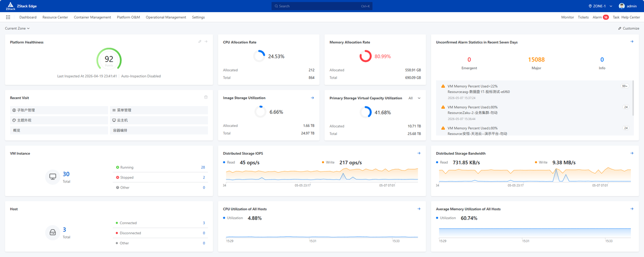The width and height of the screenshot is (644, 257).
Task: Open CPU Utilization of All Hosts arrow
Action: tap(419, 209)
